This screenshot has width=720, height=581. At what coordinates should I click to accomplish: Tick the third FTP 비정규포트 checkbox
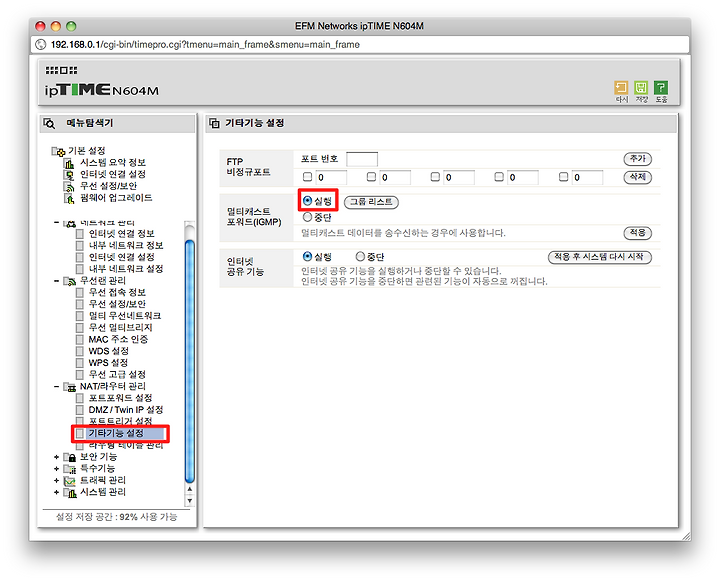pos(435,177)
